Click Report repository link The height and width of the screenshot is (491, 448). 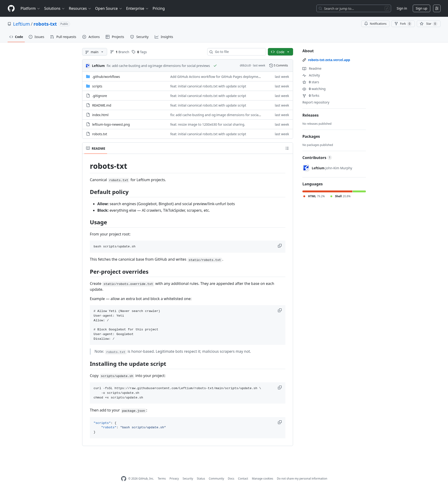tap(316, 103)
